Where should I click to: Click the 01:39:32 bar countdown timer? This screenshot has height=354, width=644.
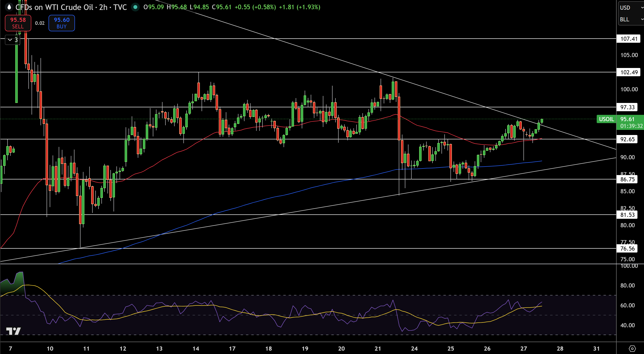tap(631, 126)
